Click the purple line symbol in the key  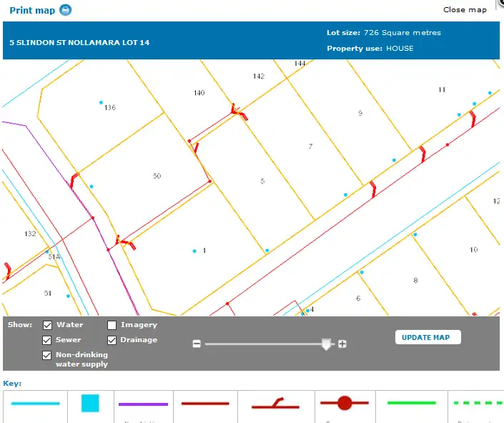pos(143,404)
